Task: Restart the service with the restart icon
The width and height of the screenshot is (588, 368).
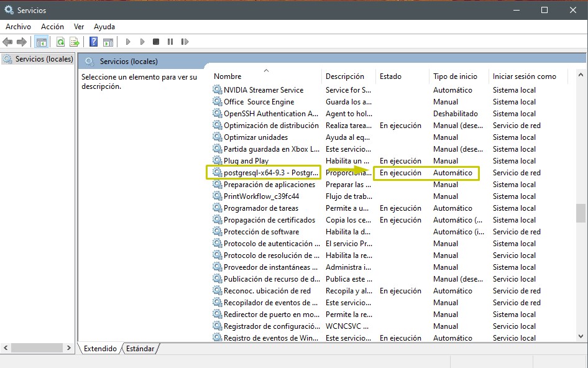Action: click(185, 42)
